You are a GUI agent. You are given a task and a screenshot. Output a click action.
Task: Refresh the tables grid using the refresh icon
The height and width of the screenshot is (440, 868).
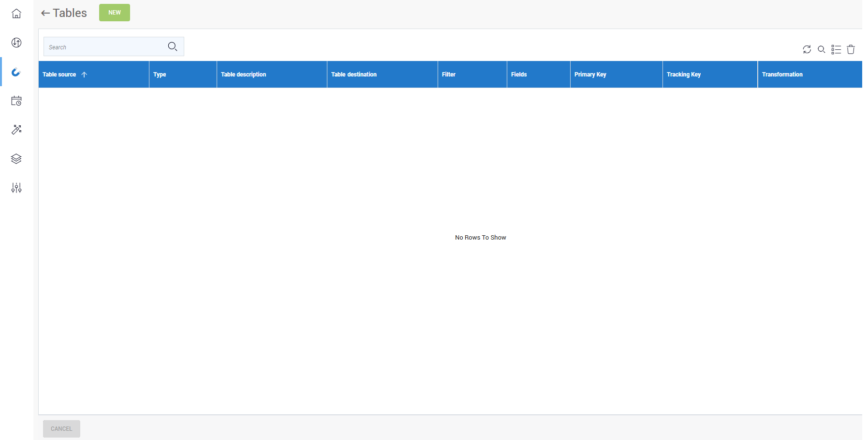[x=807, y=49]
